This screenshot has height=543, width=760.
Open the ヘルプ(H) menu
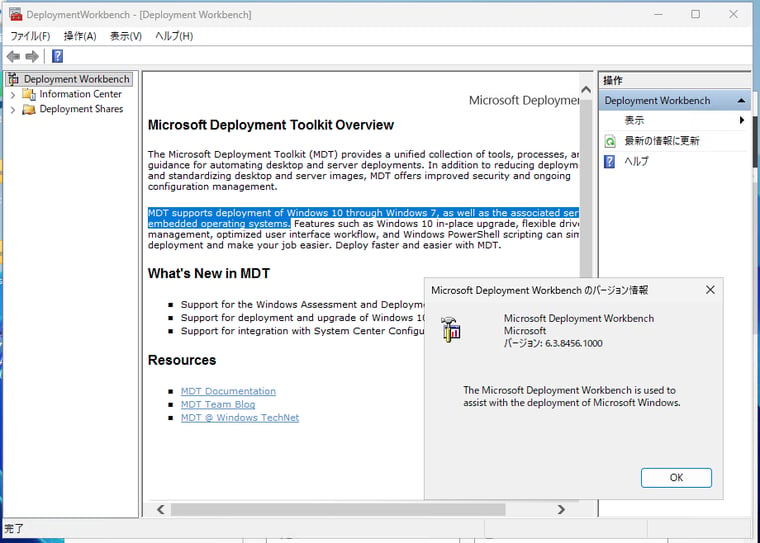point(174,36)
